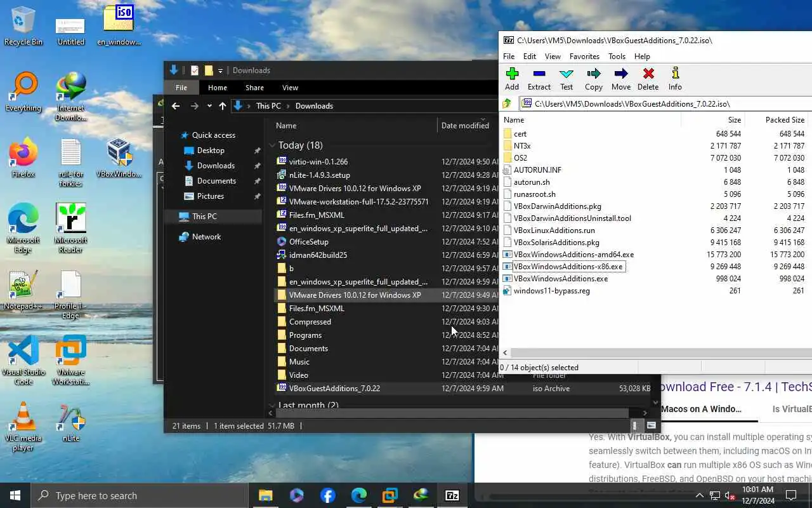The width and height of the screenshot is (812, 508).
Task: Click Explorer up-one-level arrow
Action: coord(223,106)
